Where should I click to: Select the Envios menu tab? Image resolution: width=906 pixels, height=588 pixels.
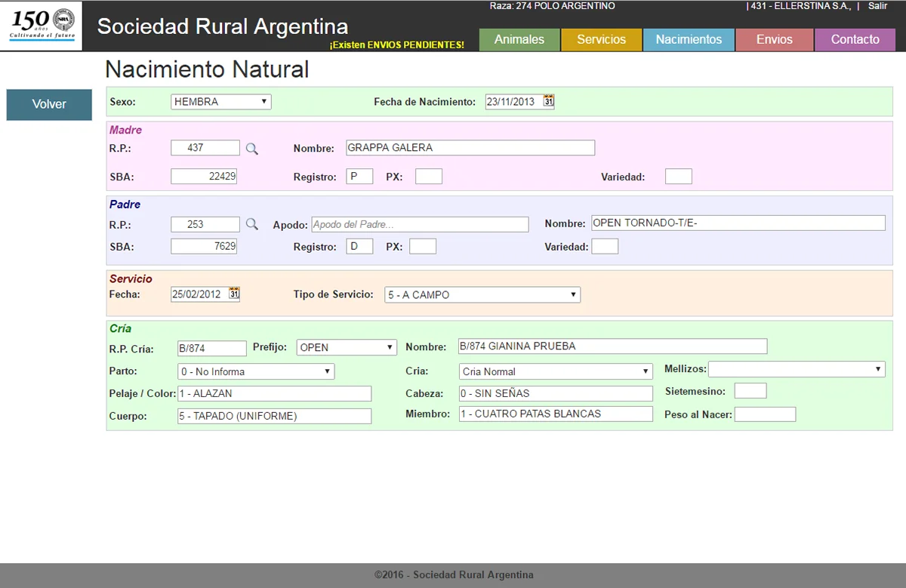click(x=775, y=40)
